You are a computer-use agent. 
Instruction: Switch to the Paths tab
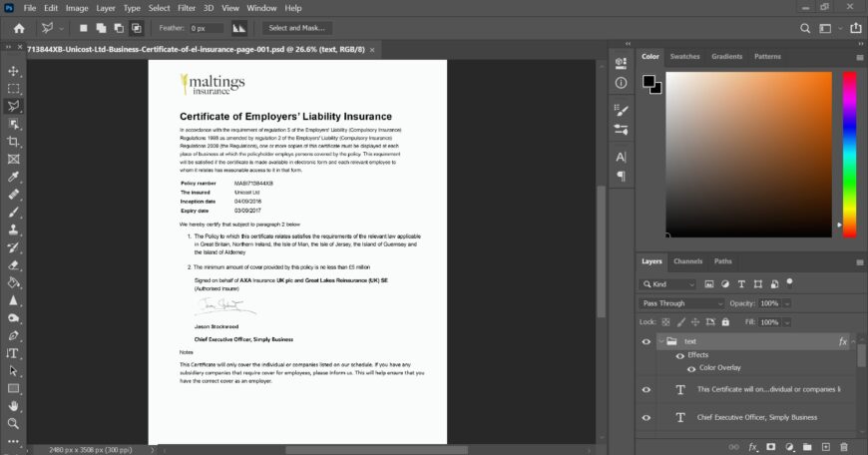click(x=722, y=261)
